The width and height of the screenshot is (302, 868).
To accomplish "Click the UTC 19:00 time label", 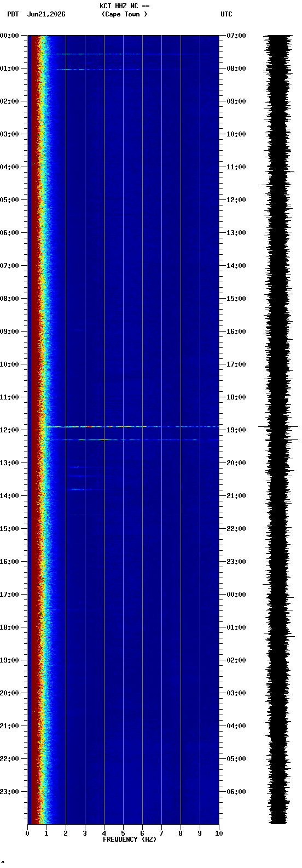I will point(236,430).
